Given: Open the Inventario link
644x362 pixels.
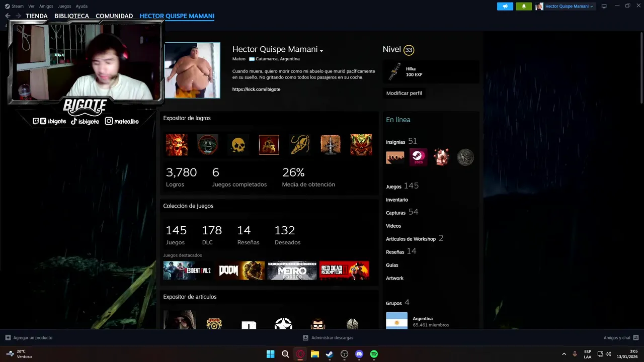Looking at the screenshot, I should coord(397,200).
